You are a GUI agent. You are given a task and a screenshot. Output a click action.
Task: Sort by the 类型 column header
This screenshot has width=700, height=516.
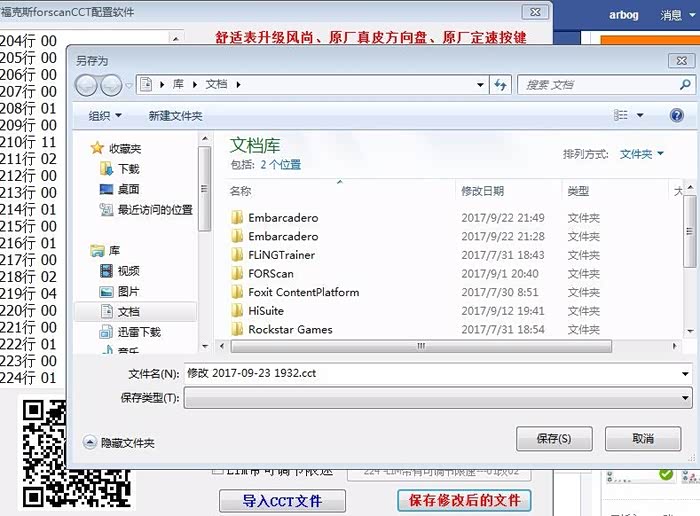coord(578,191)
